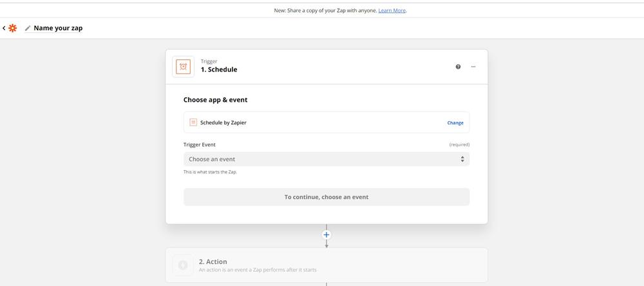Select the '2. Action' step card
The image size is (644, 286).
[327, 265]
